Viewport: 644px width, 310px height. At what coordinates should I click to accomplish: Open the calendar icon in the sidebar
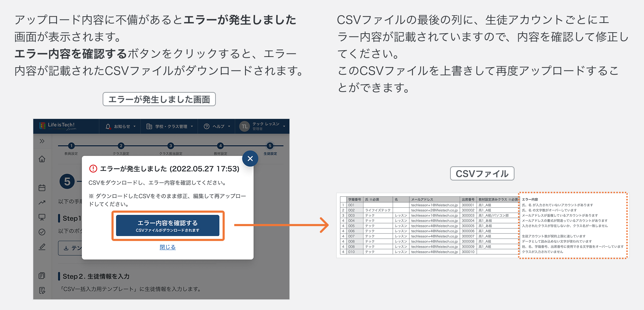click(42, 188)
